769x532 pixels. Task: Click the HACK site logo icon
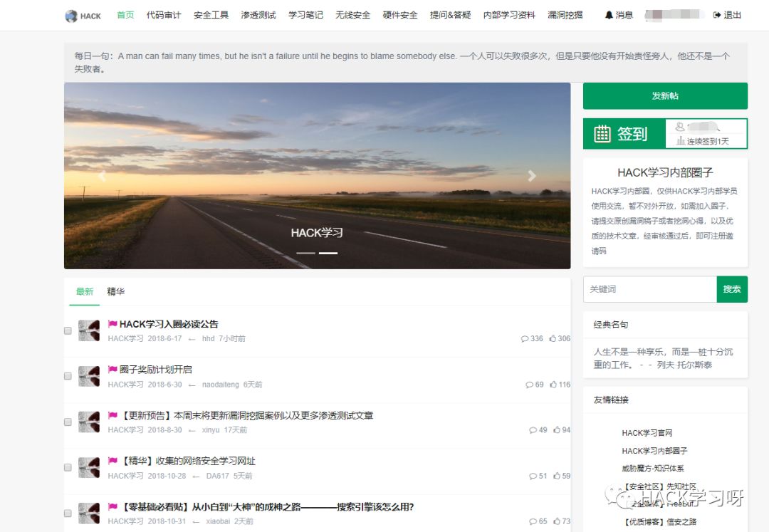click(x=70, y=15)
